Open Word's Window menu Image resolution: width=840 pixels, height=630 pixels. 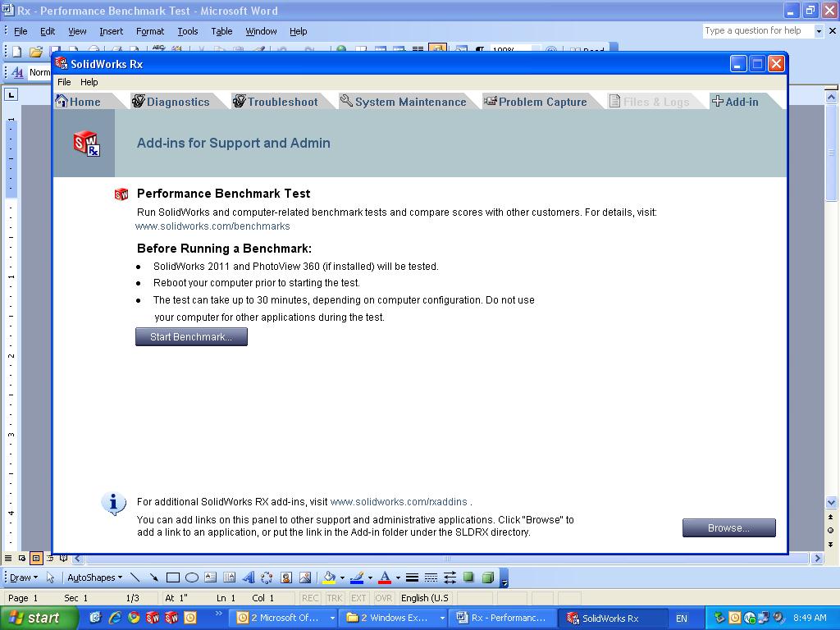(x=261, y=31)
